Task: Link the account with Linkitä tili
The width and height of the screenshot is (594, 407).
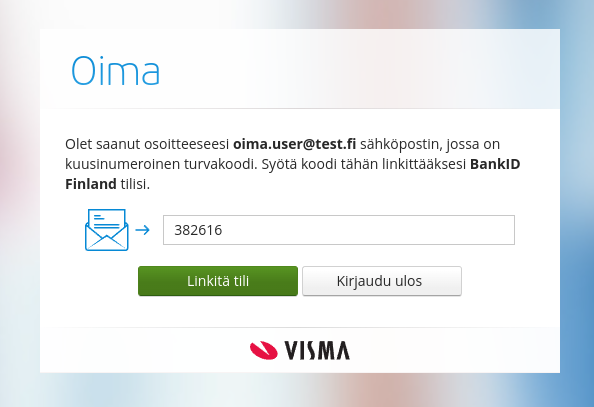Action: click(218, 281)
